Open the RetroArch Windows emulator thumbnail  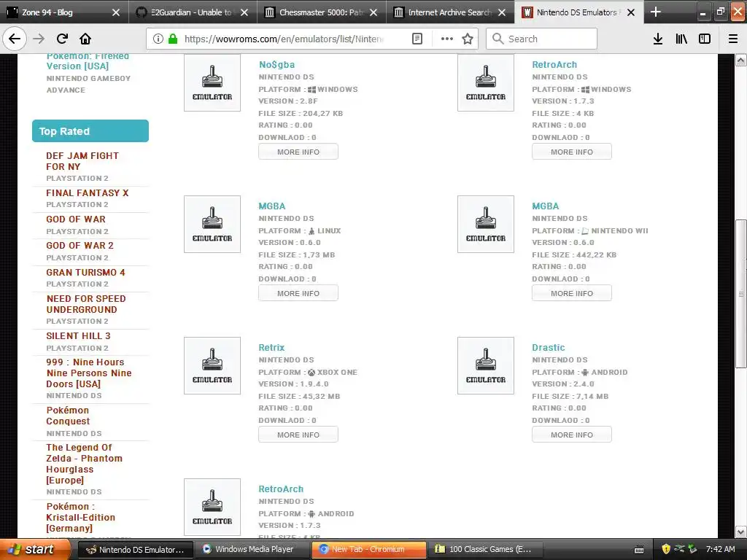click(485, 83)
